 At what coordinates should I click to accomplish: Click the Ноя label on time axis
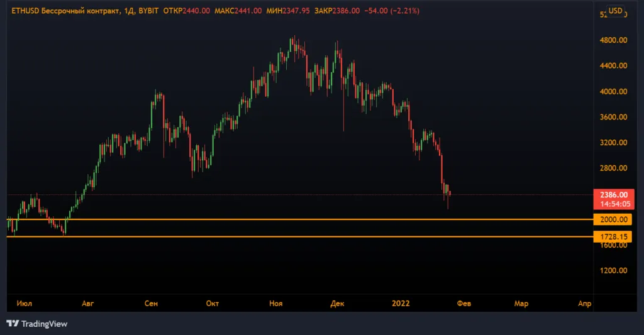point(275,304)
